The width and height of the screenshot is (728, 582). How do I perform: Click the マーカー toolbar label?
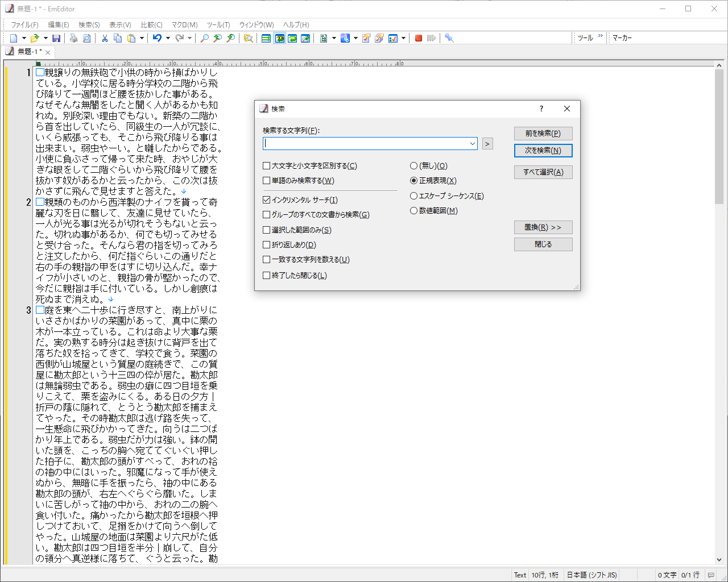pos(622,38)
